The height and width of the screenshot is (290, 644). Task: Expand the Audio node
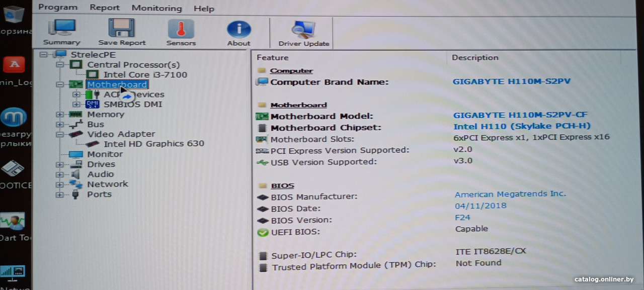coord(60,174)
